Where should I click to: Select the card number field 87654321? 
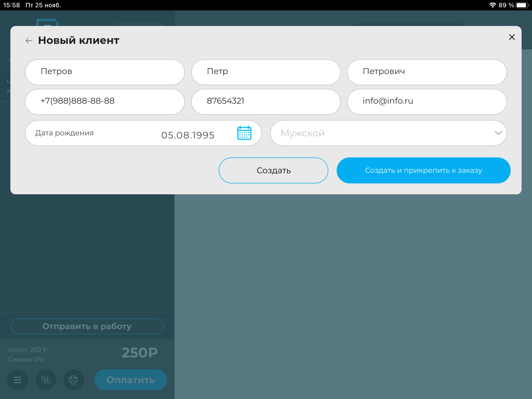[265, 102]
